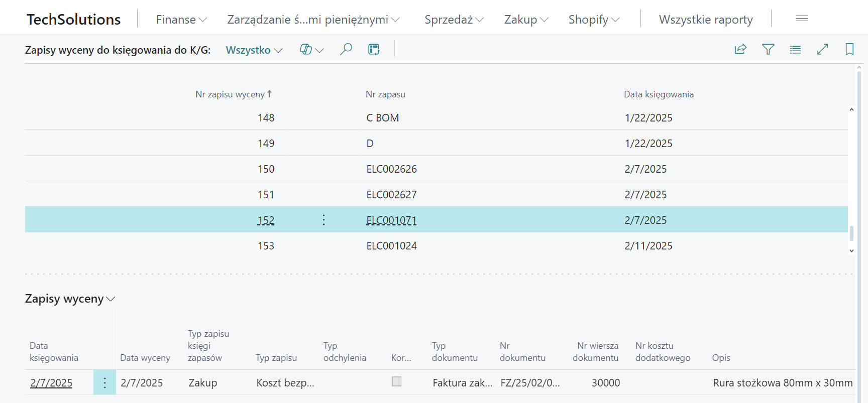Click the list scrollbar down arrow
The image size is (868, 403).
coord(851,250)
